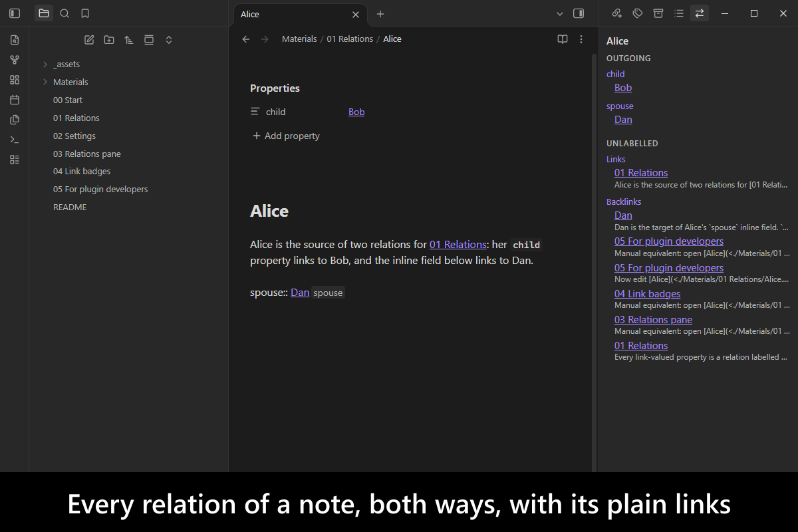Click the bottom ribbon list icon
The height and width of the screenshot is (532, 798).
click(x=15, y=160)
